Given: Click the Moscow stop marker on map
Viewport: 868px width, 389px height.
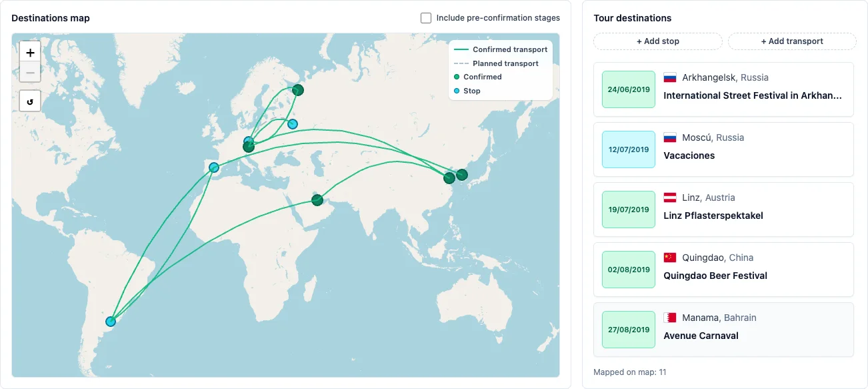Looking at the screenshot, I should [x=292, y=124].
